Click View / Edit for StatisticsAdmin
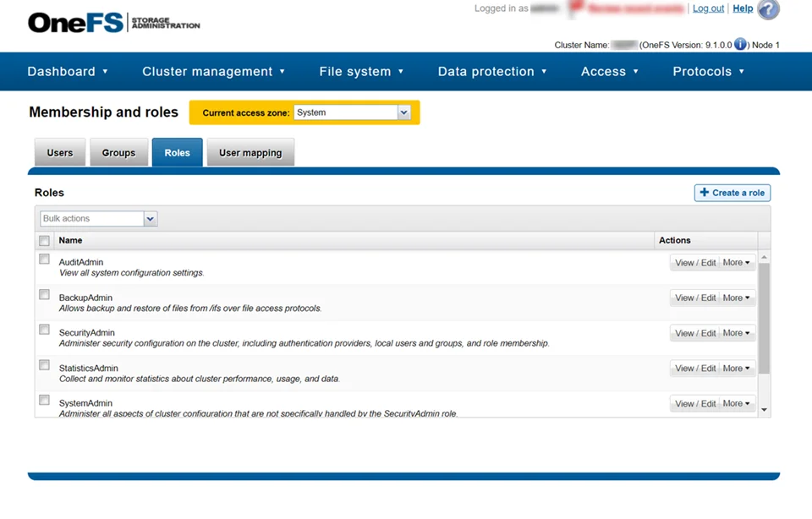This screenshot has height=519, width=812. 695,369
